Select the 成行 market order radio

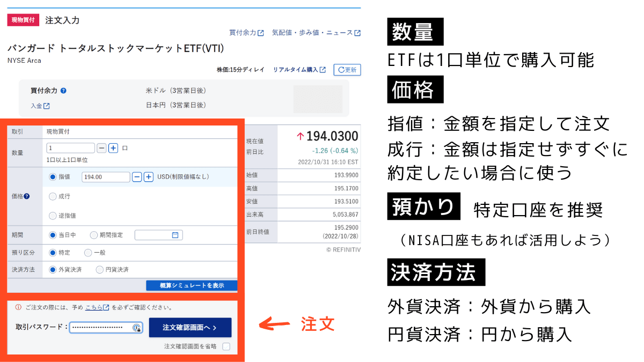pos(53,196)
